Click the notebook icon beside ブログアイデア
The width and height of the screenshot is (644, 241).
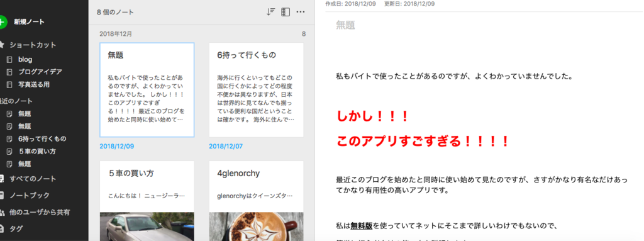(9, 72)
